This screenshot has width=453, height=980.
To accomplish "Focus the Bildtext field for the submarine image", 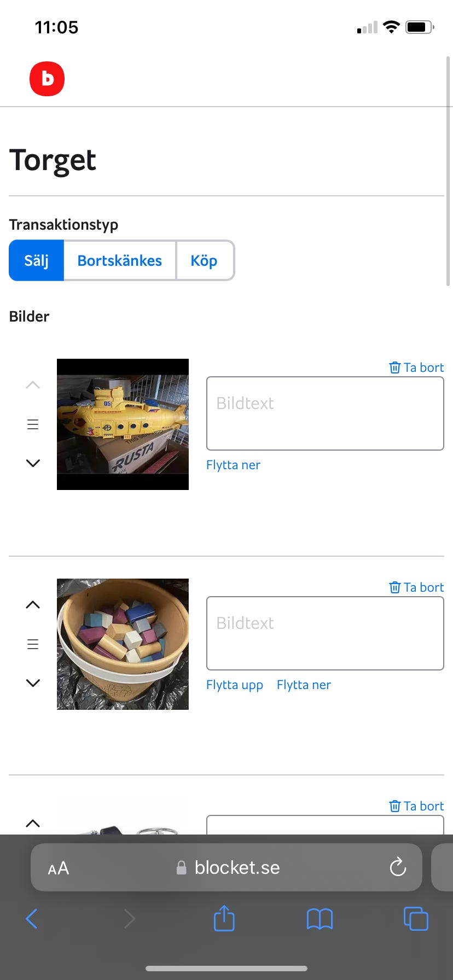I will click(325, 413).
